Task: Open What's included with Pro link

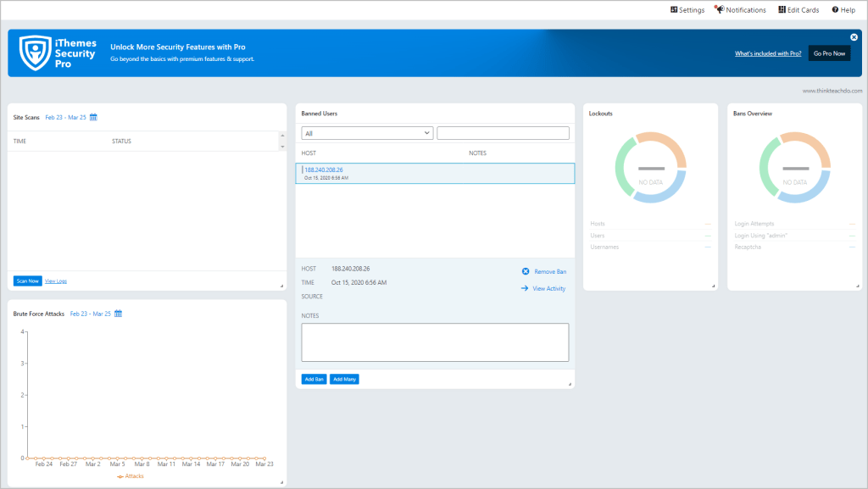Action: (x=768, y=53)
